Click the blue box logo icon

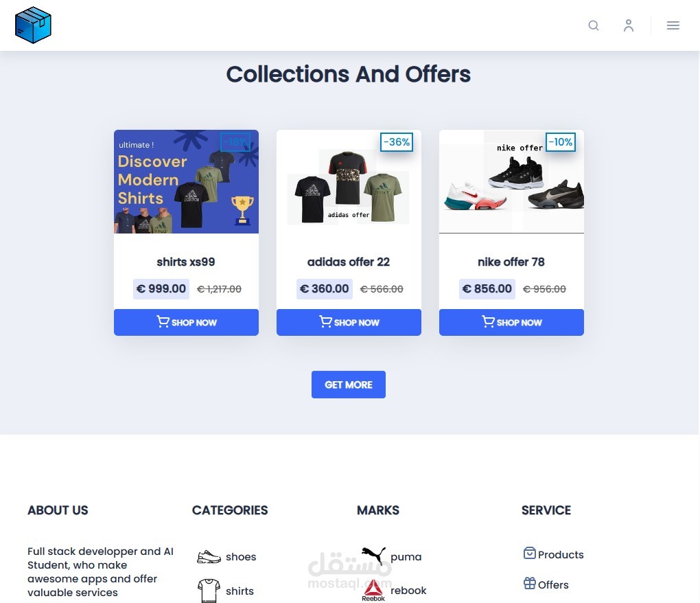[x=33, y=25]
